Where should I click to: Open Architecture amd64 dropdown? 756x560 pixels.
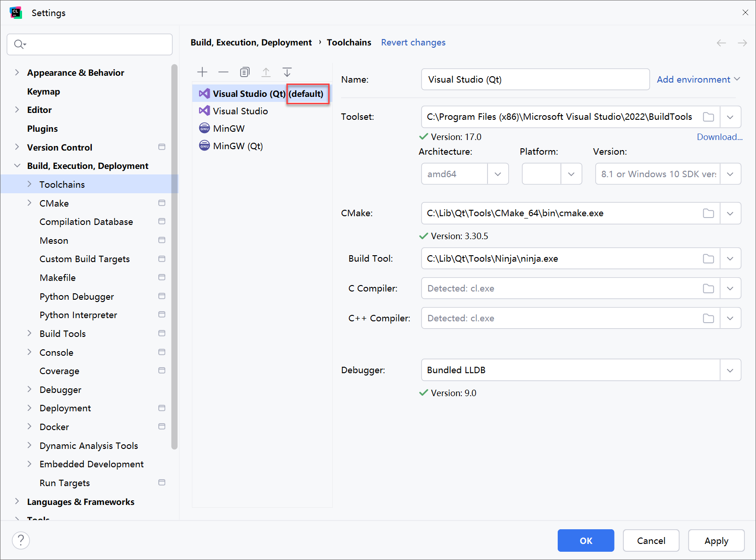click(498, 174)
